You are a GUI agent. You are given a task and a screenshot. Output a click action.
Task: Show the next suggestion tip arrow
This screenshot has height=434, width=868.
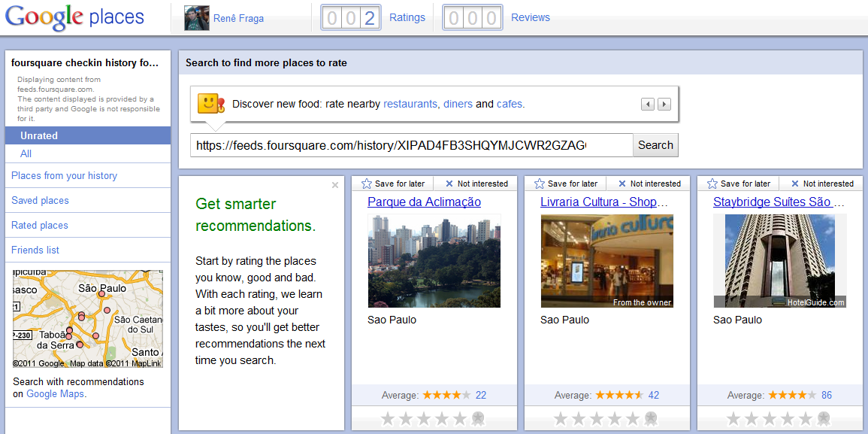664,105
